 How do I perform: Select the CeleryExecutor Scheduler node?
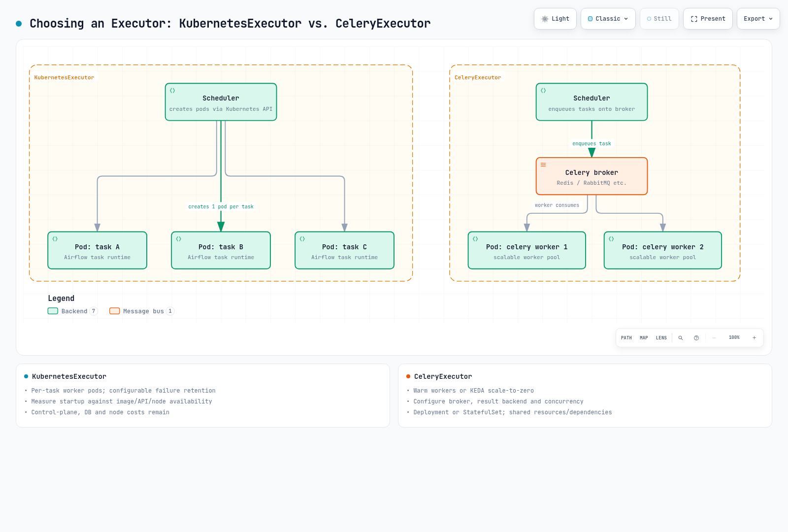click(x=591, y=102)
